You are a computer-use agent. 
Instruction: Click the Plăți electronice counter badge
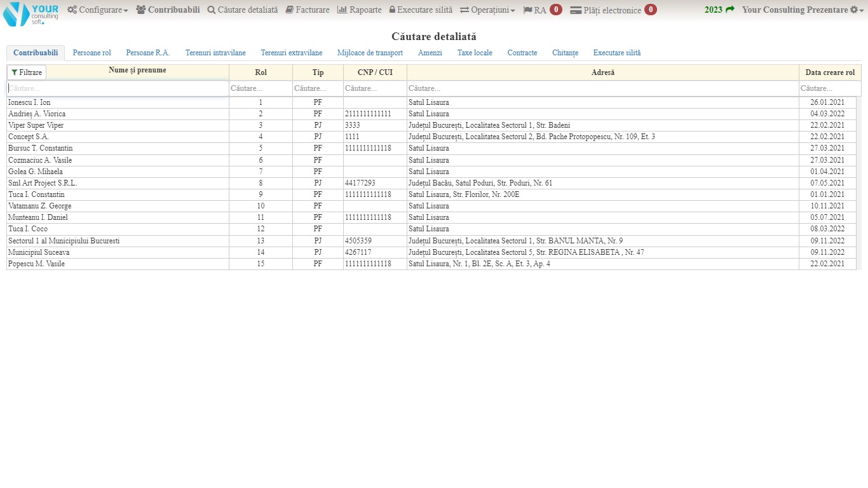coord(651,10)
